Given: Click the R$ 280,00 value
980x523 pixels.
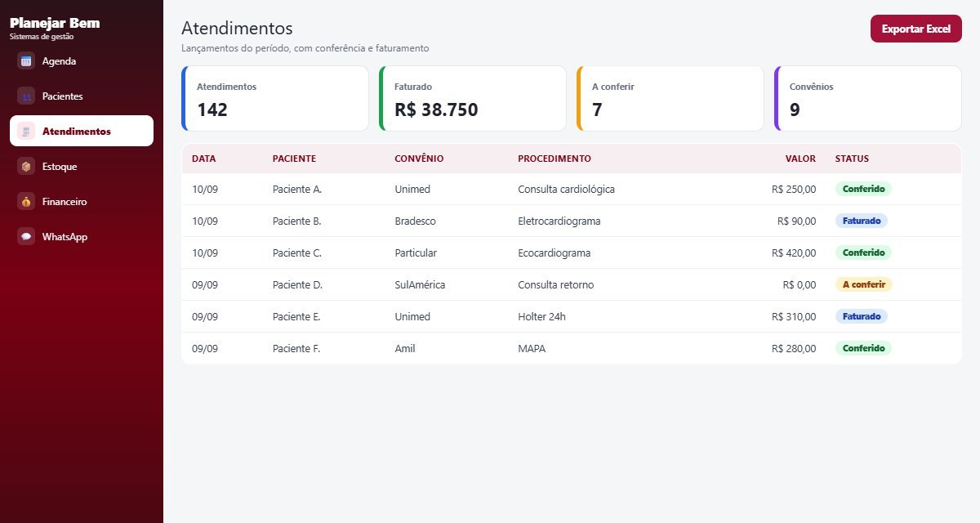Looking at the screenshot, I should pos(794,348).
